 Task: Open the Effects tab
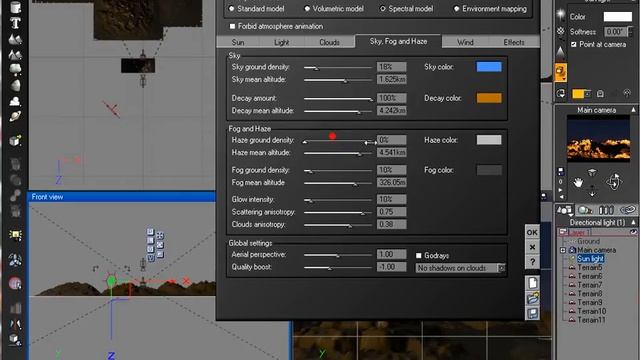tap(514, 42)
